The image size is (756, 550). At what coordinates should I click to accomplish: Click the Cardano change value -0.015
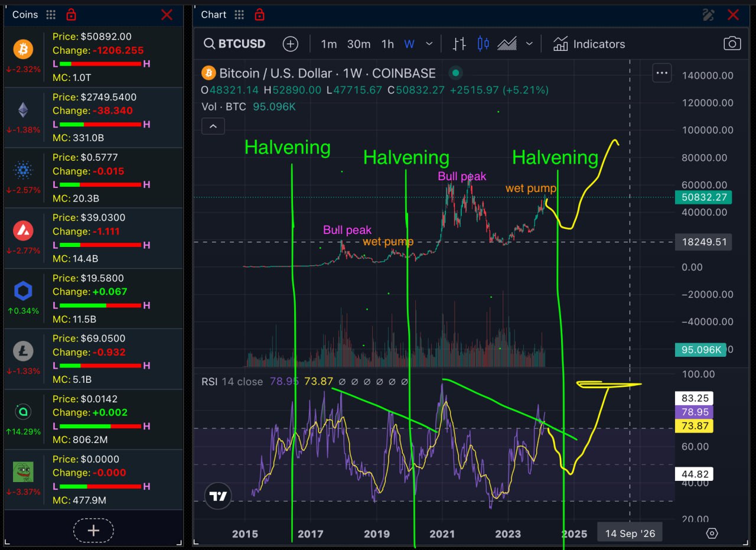[108, 171]
